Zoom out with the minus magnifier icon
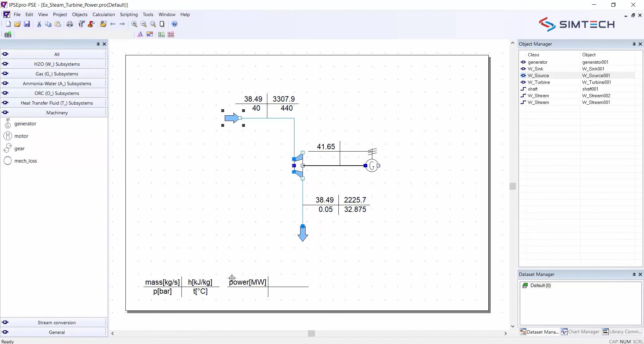 tap(144, 24)
